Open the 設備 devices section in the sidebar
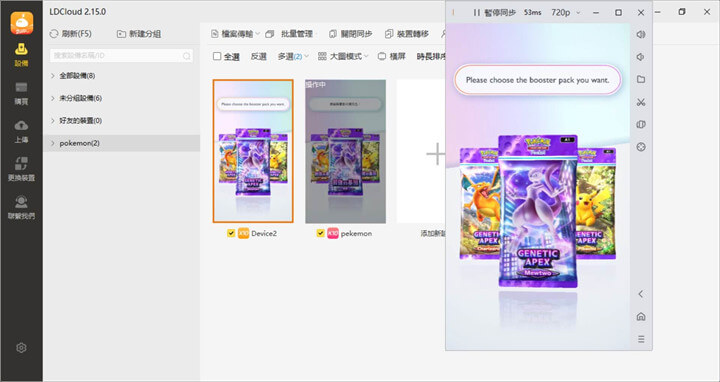 21,55
